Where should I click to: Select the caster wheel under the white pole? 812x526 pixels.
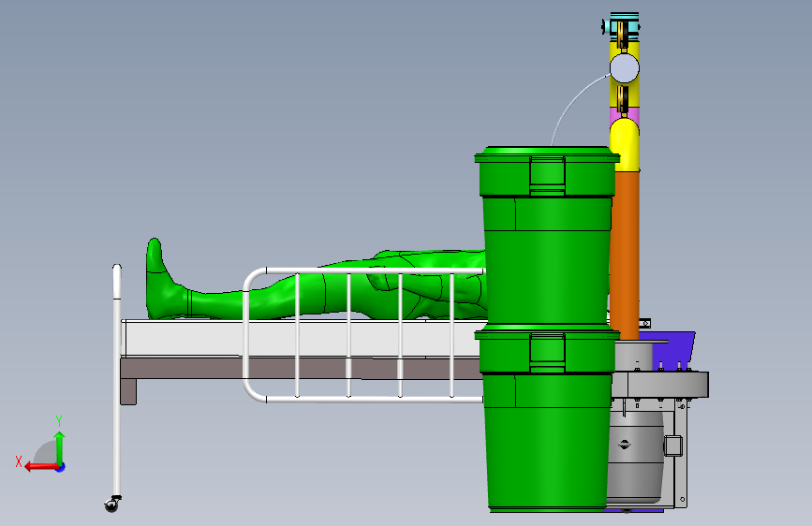point(111,504)
